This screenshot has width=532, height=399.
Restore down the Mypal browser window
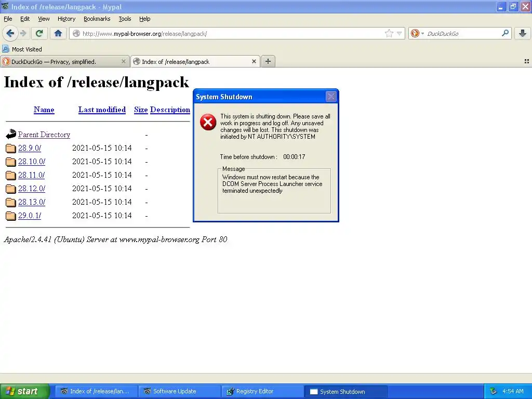click(513, 6)
